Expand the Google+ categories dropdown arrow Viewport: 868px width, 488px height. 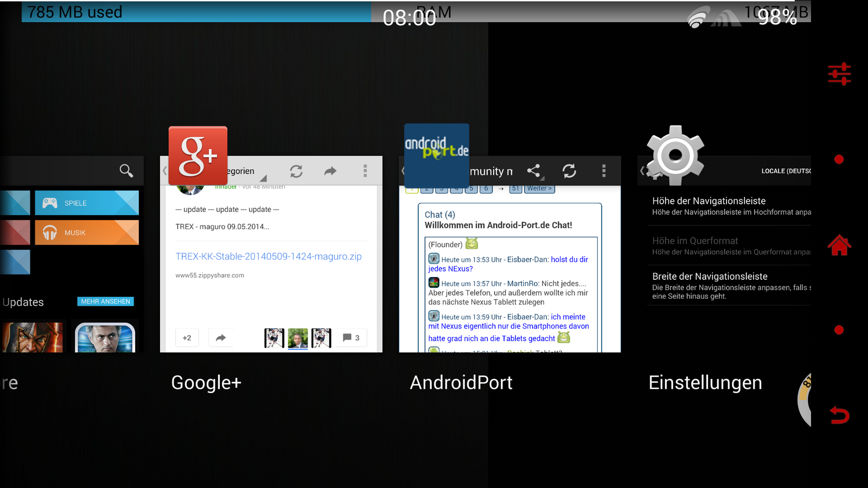pyautogui.click(x=263, y=178)
